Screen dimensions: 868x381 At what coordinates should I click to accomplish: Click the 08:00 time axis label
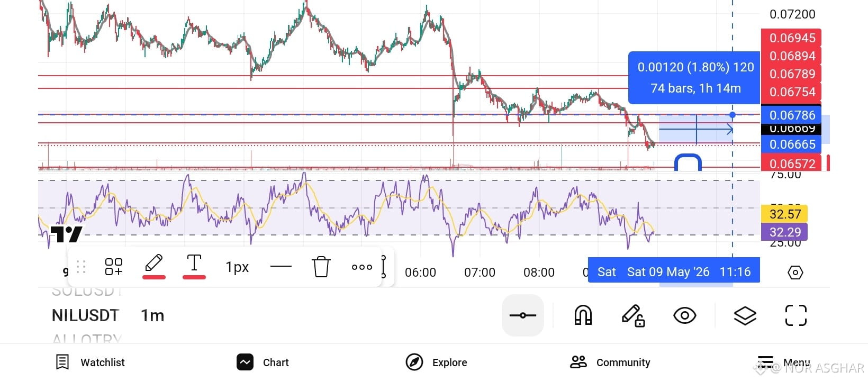(539, 273)
